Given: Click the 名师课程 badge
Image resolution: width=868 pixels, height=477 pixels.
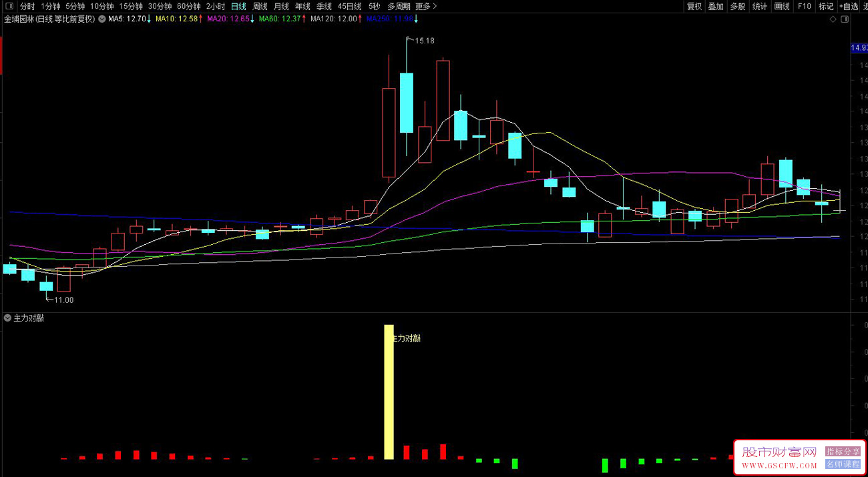Looking at the screenshot, I should [843, 464].
